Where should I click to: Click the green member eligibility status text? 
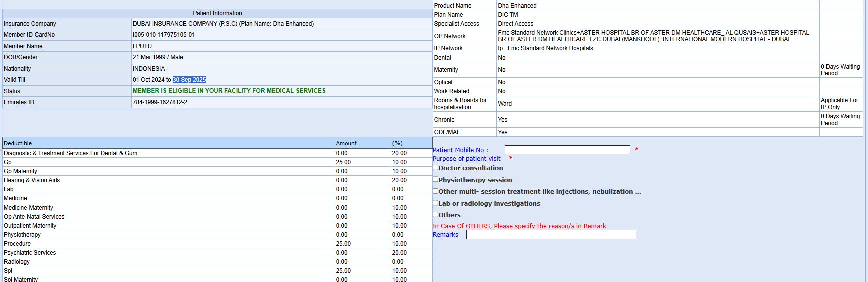[x=229, y=91]
